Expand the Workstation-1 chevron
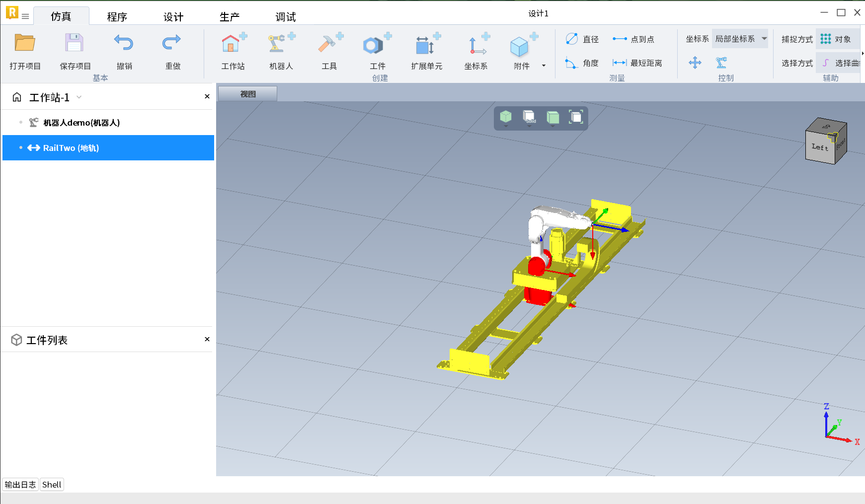Screen dimensions: 865x504 79,97
